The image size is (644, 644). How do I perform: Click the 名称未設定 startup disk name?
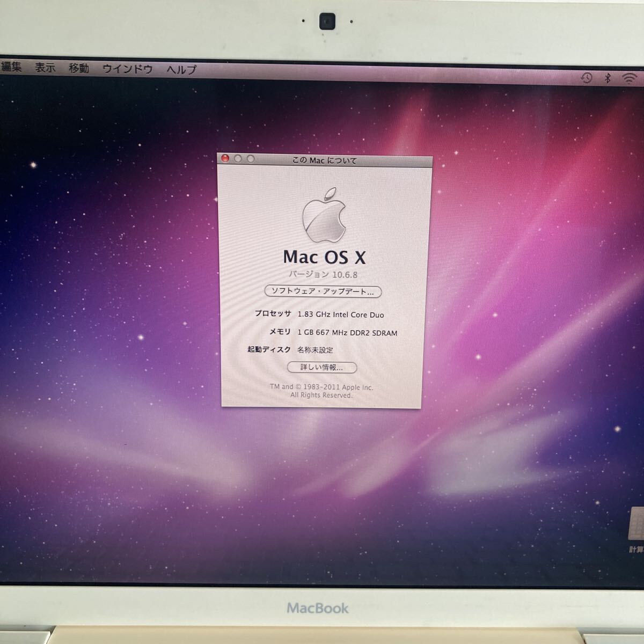click(315, 350)
